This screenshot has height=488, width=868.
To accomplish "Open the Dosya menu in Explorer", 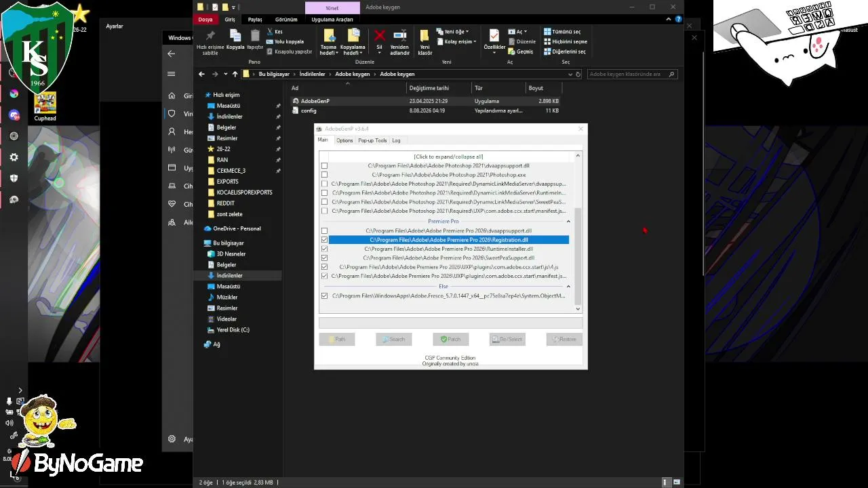I will [205, 20].
